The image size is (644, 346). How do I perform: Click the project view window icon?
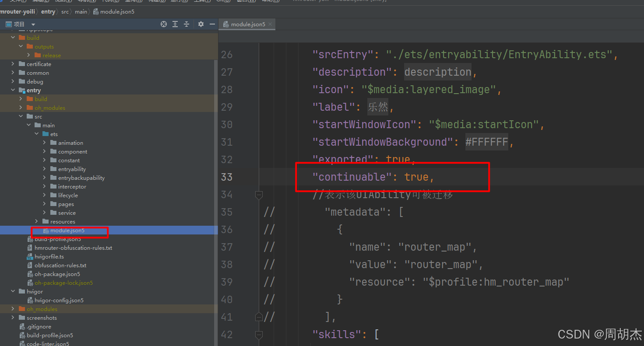click(8, 24)
